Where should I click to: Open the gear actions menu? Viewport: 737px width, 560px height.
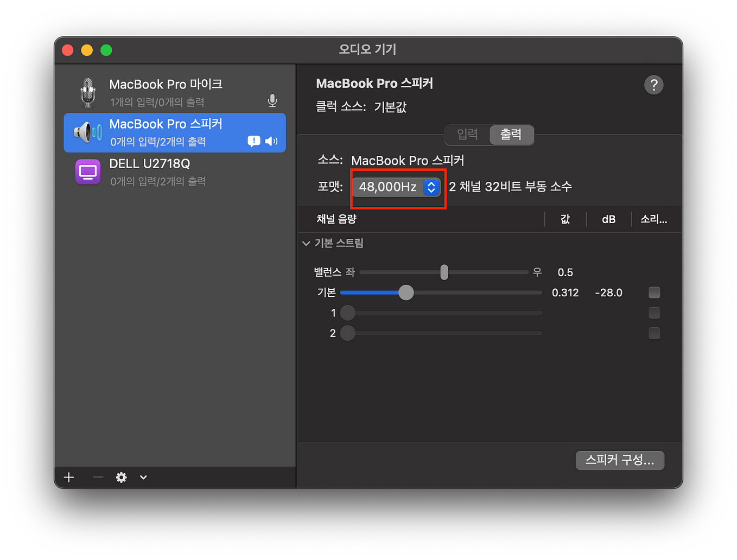(122, 478)
